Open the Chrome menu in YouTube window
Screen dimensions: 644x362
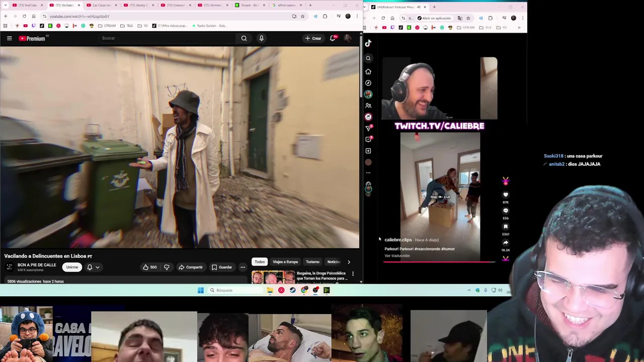click(x=357, y=16)
